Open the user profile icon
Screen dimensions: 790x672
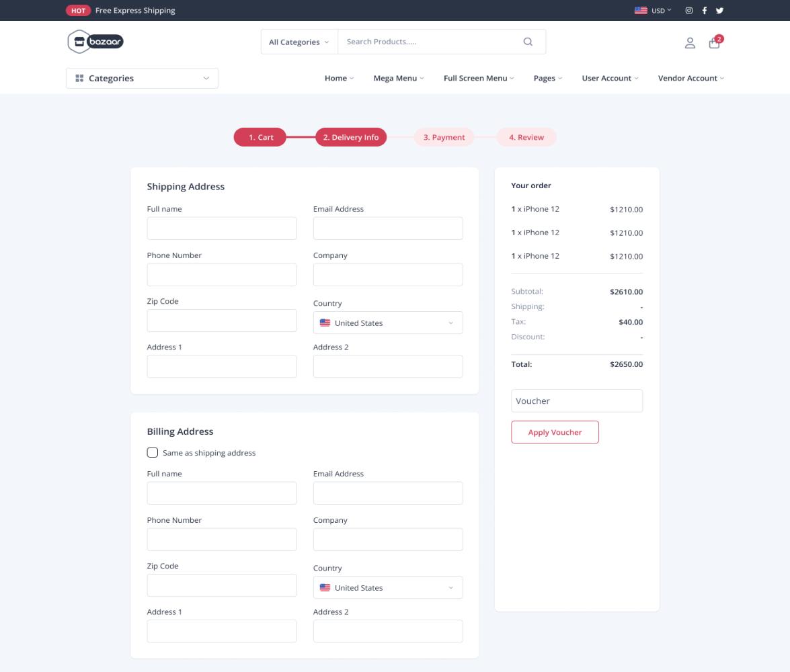point(690,43)
